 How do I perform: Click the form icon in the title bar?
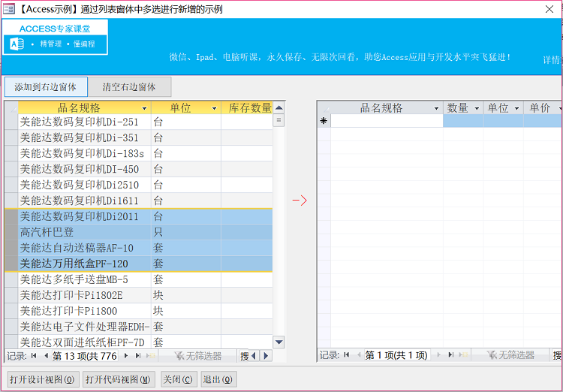click(x=8, y=9)
